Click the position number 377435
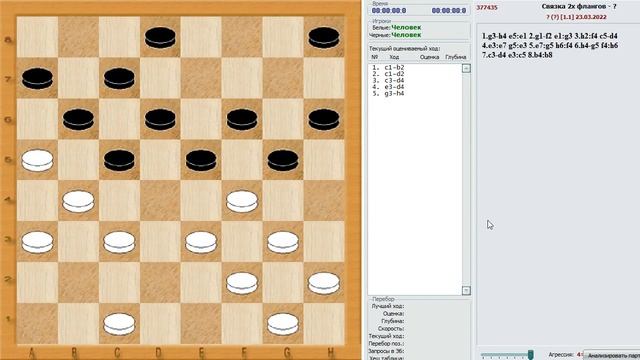Viewport: 640px width, 360px height. coord(487,7)
